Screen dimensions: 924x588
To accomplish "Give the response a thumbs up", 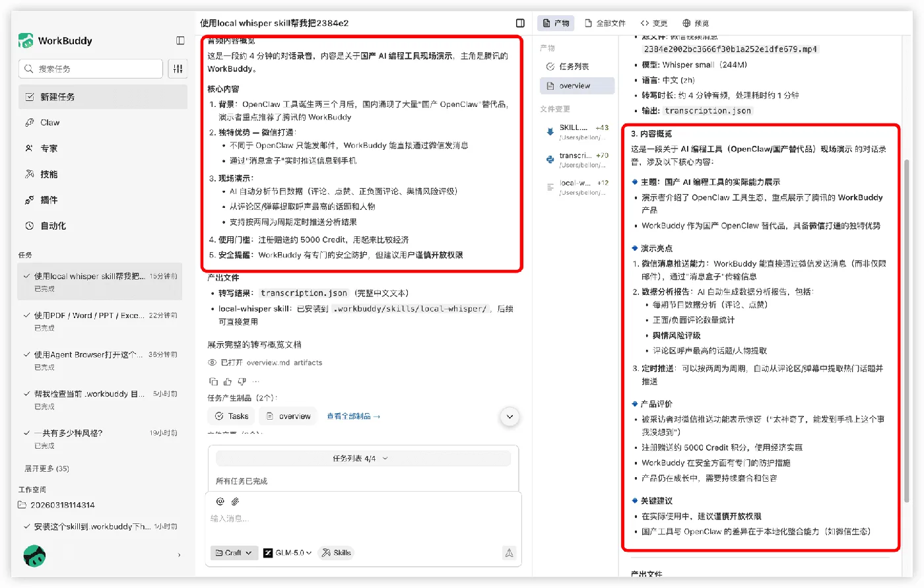I will 228,381.
